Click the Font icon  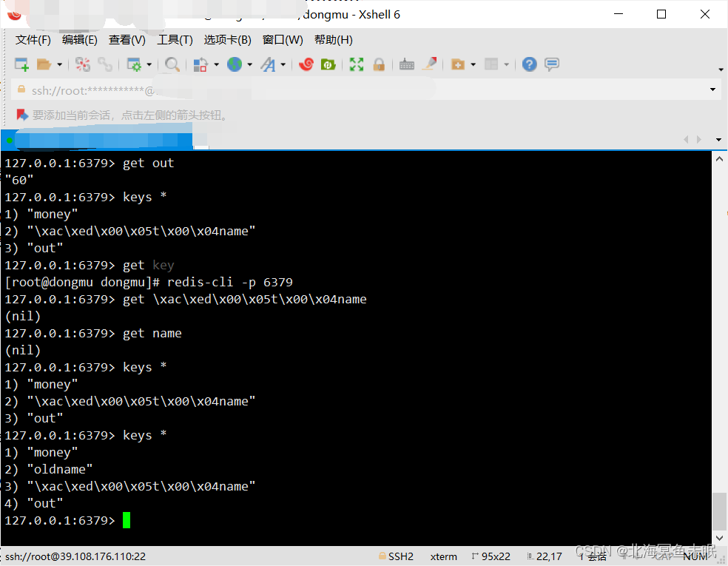(x=268, y=64)
